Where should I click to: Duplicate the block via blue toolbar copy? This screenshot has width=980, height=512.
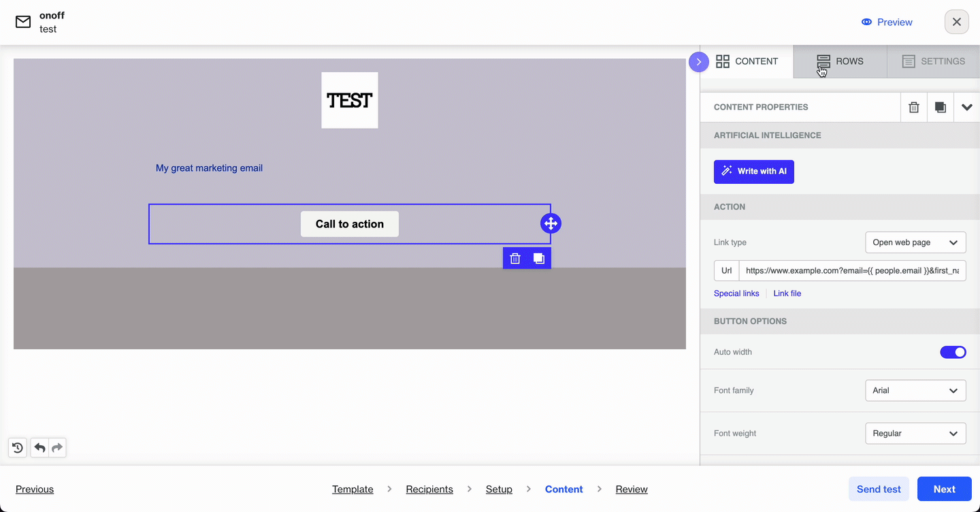pos(539,258)
